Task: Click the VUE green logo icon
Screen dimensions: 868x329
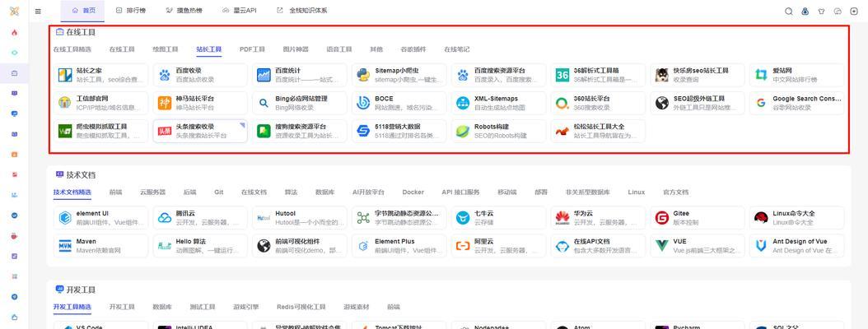Action: 662,246
